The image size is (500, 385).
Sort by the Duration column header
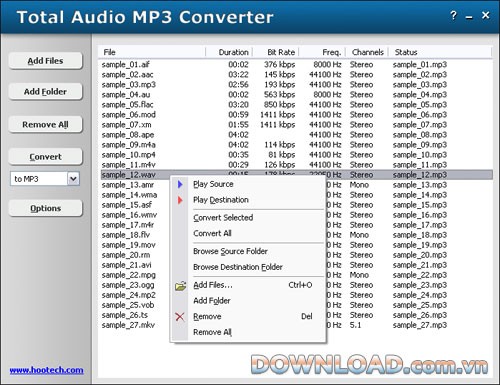coord(229,52)
